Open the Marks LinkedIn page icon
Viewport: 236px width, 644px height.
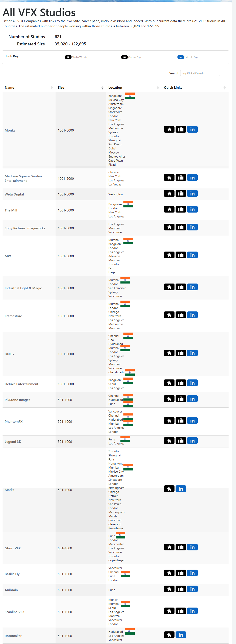click(x=181, y=489)
